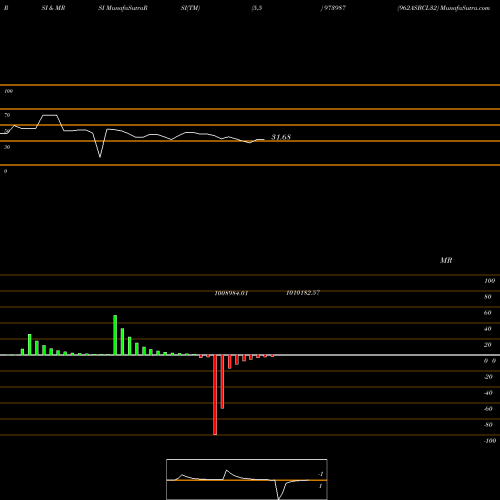Open the mini overview chart thumbnail
Screen dimensions: 500x500
tap(247, 479)
